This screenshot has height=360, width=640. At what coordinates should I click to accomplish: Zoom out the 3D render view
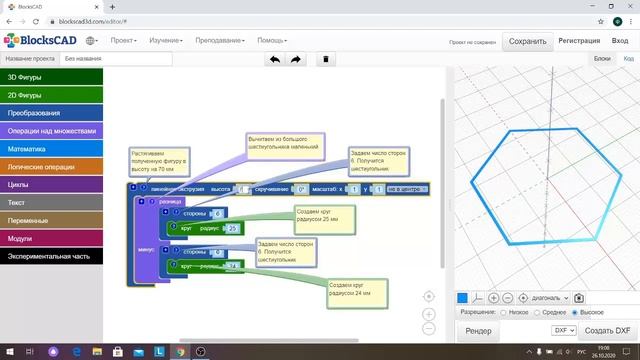(x=507, y=298)
